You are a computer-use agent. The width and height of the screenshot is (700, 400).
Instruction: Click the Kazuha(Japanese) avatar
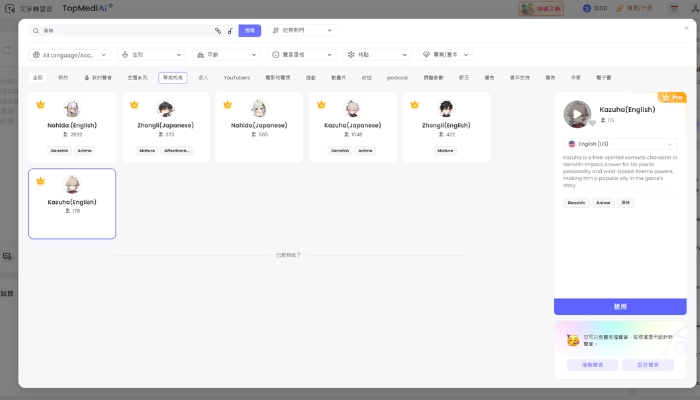coord(353,108)
